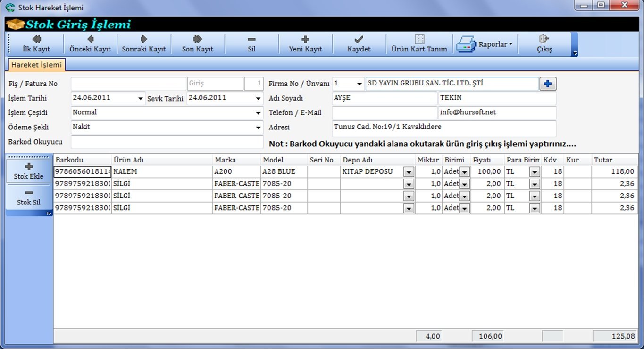Click the Barkod Okuyucu input field

pos(167,142)
